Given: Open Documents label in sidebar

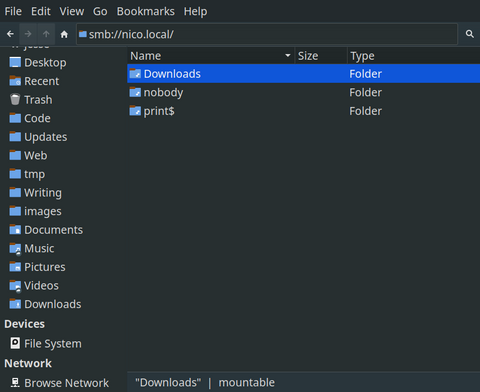Looking at the screenshot, I should coord(54,230).
